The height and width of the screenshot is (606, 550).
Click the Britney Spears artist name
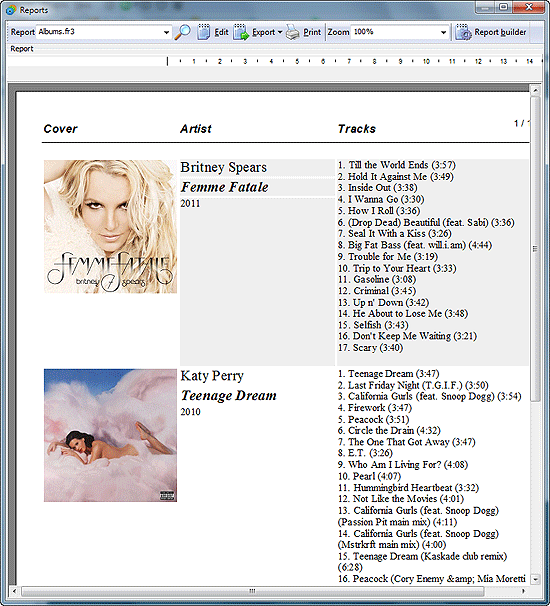[x=223, y=167]
